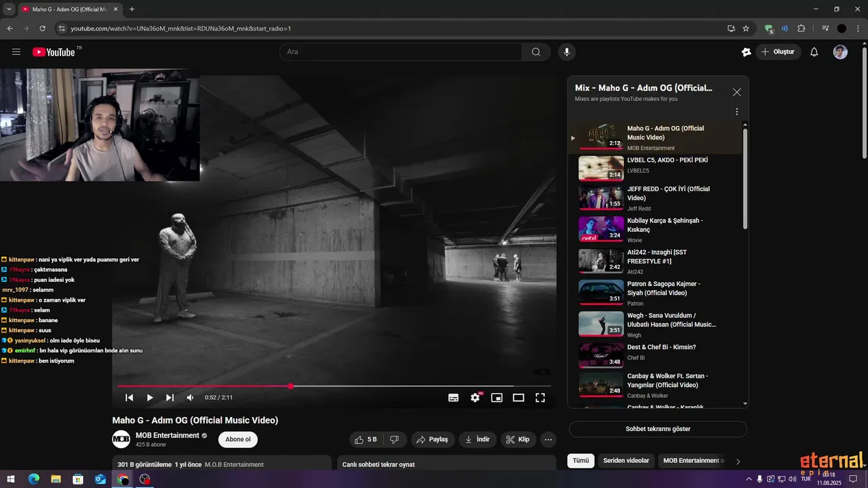The image size is (868, 488).
Task: Open the Mix playlist three-dot options menu
Action: pyautogui.click(x=736, y=112)
